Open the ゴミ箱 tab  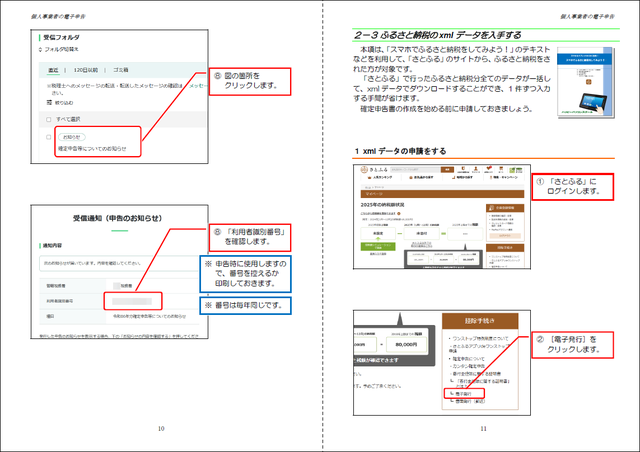pyautogui.click(x=121, y=70)
